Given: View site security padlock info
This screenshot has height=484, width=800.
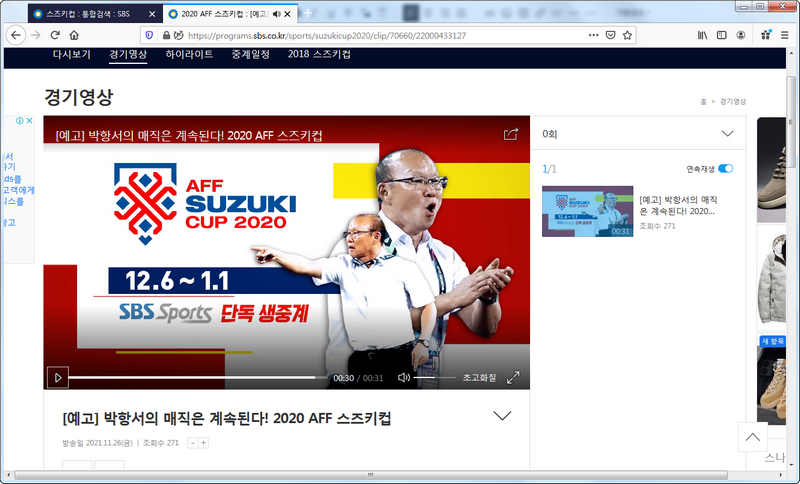Looking at the screenshot, I should pos(166,35).
